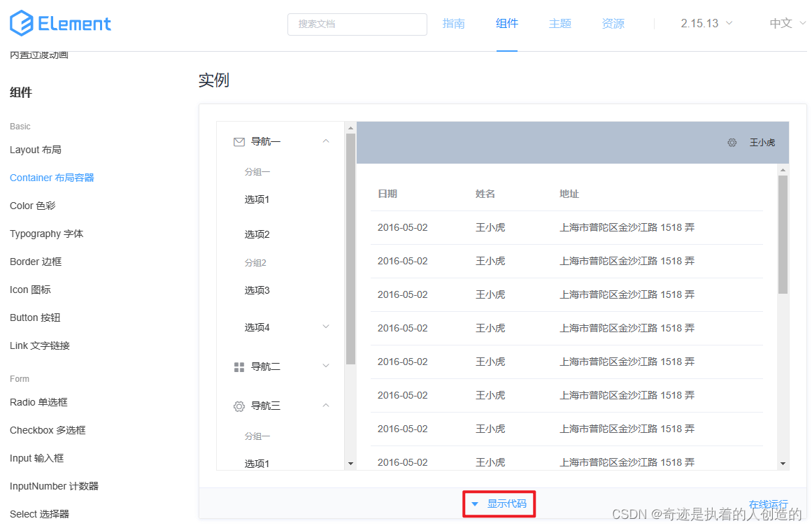Click the gear icon beside 导航三
This screenshot has height=528, width=812.
coord(238,406)
